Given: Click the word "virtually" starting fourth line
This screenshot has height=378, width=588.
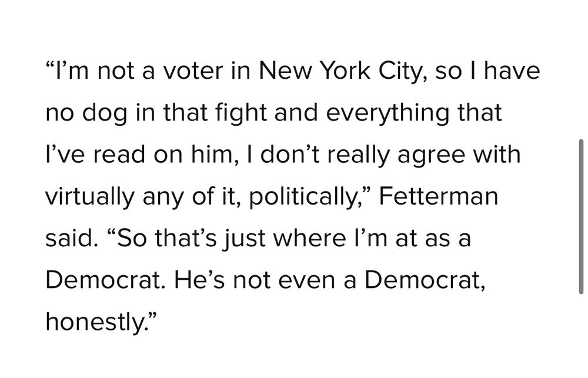Looking at the screenshot, I should tap(89, 198).
